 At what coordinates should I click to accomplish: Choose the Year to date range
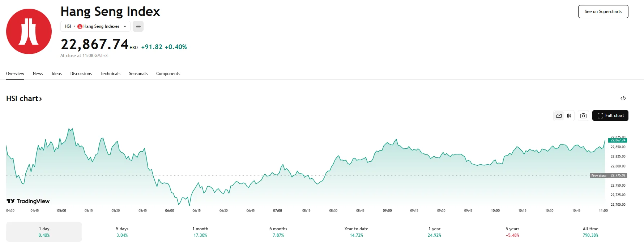tap(356, 232)
